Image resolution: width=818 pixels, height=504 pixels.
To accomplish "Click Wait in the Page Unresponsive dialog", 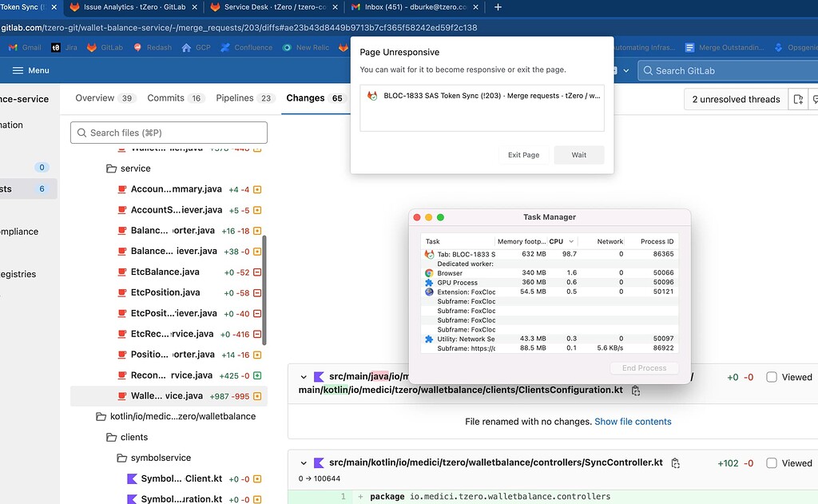I will 578,154.
